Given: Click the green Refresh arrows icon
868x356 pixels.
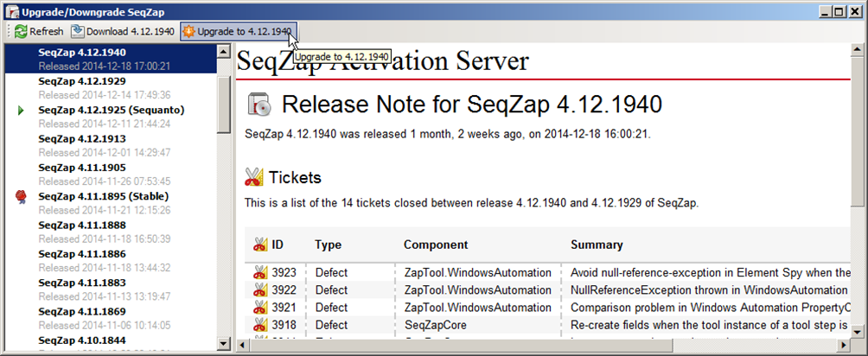Looking at the screenshot, I should click(21, 32).
